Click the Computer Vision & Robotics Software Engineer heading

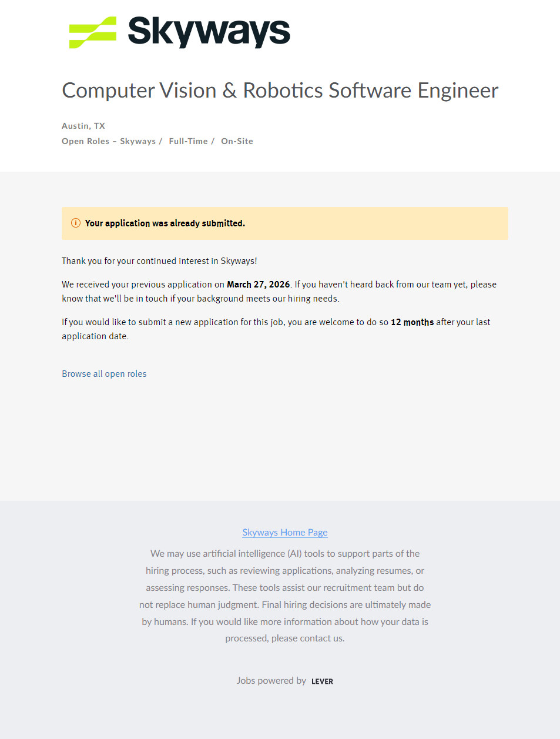[280, 91]
